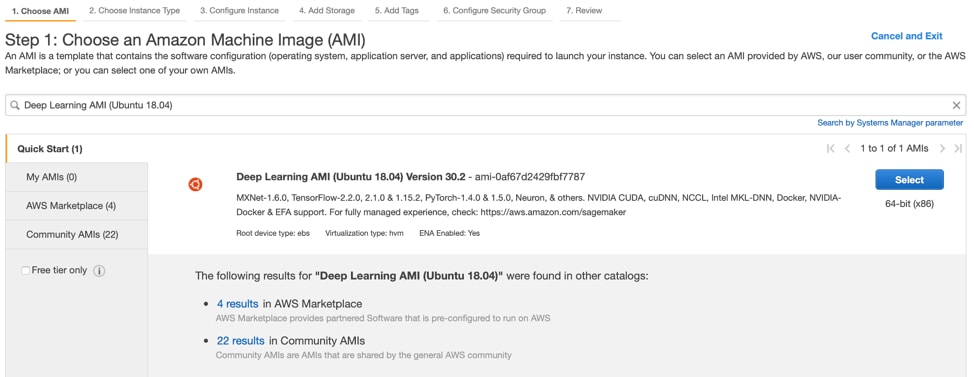Open Search by Systems Manager parameter
Viewport: 974px width, 377px height.
point(890,123)
